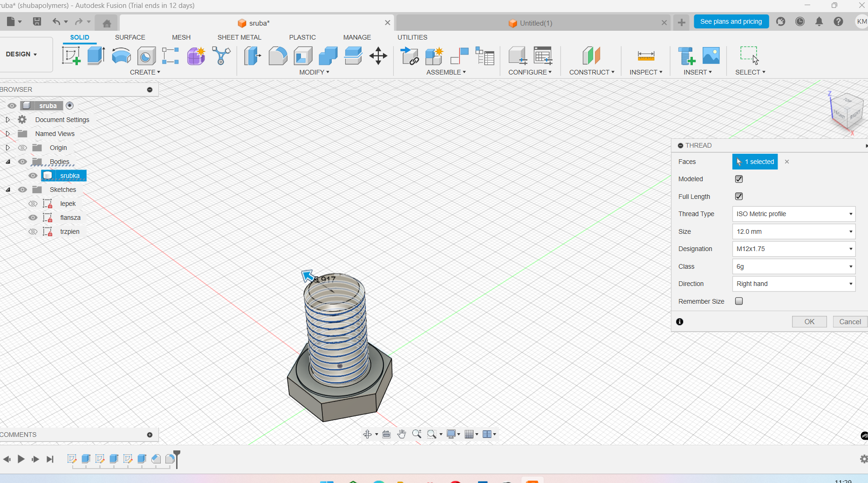
Task: Uncheck the Modeled checkbox
Action: pos(739,179)
